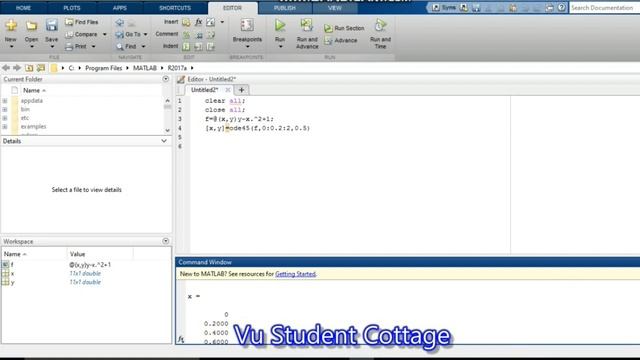Switch to the PLOTS tab
640x360 pixels.
tap(72, 8)
